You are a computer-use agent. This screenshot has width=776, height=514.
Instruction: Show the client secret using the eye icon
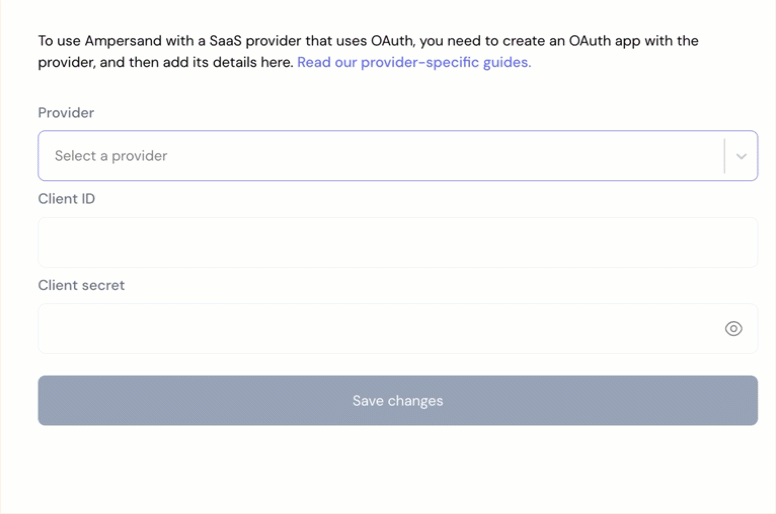[x=733, y=328]
